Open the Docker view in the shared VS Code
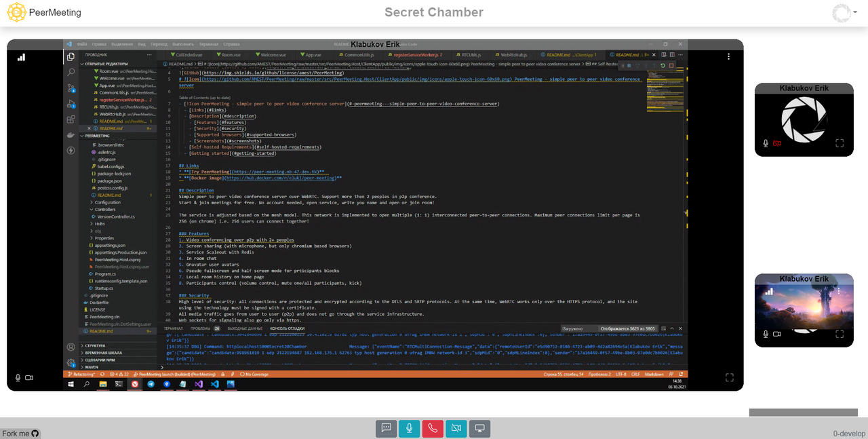Screen dimensions: 868x439 point(71,134)
